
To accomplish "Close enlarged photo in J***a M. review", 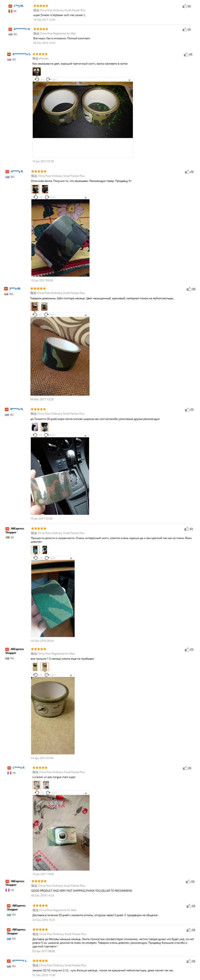I will (x=86, y=315).
